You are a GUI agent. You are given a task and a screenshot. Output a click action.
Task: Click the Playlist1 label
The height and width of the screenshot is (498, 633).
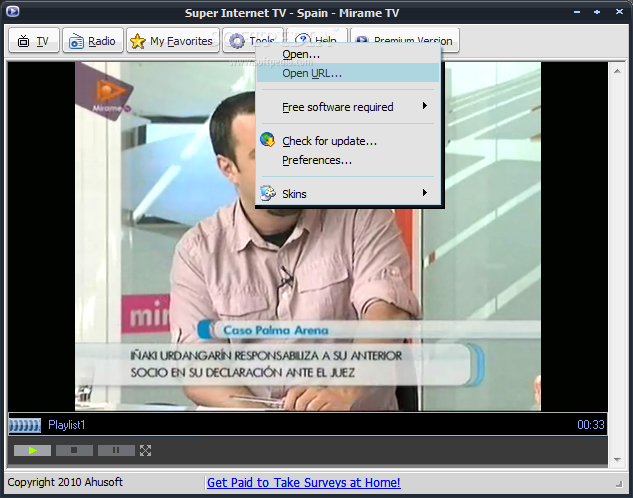coord(67,425)
